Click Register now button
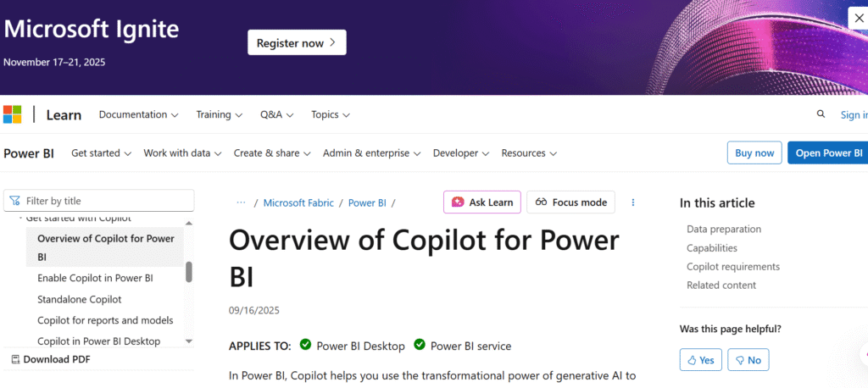 (x=297, y=42)
